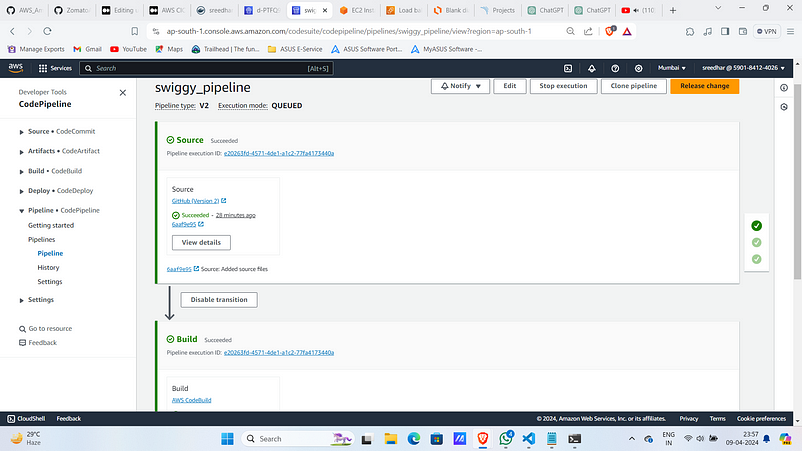This screenshot has height=451, width=802.
Task: Click the browser address bar URL
Action: (x=349, y=31)
